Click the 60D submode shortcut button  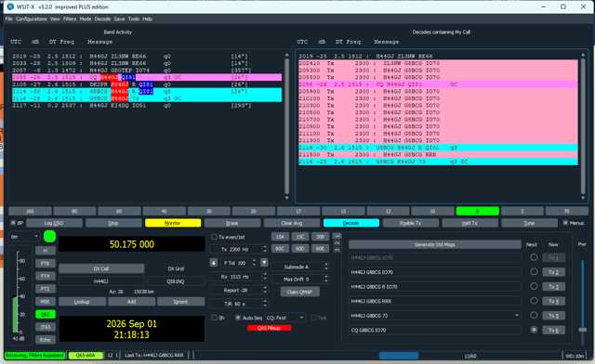click(300, 249)
